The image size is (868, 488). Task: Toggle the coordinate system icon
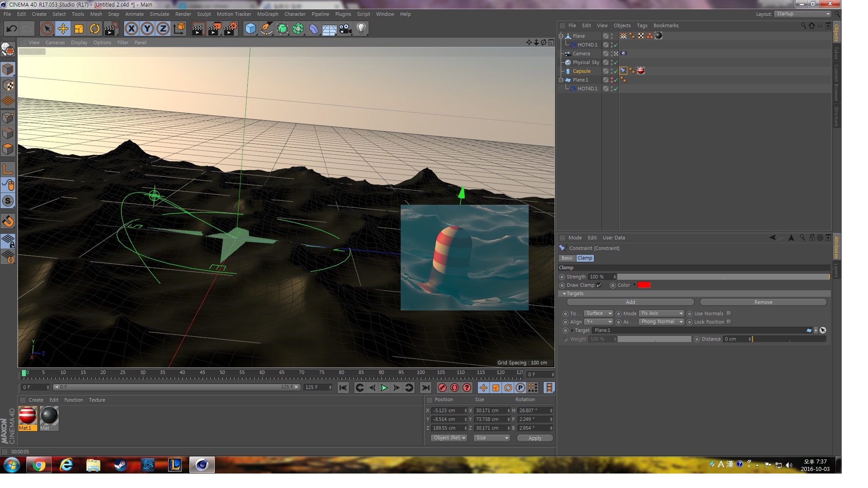click(x=179, y=29)
